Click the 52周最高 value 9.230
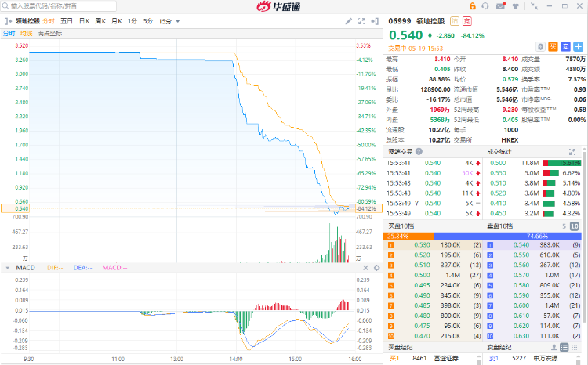The image size is (588, 365). pos(510,110)
